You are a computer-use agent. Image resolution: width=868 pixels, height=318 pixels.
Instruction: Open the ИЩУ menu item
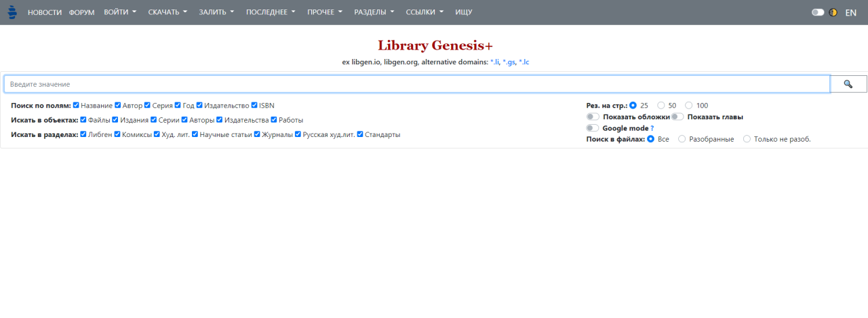tap(464, 12)
